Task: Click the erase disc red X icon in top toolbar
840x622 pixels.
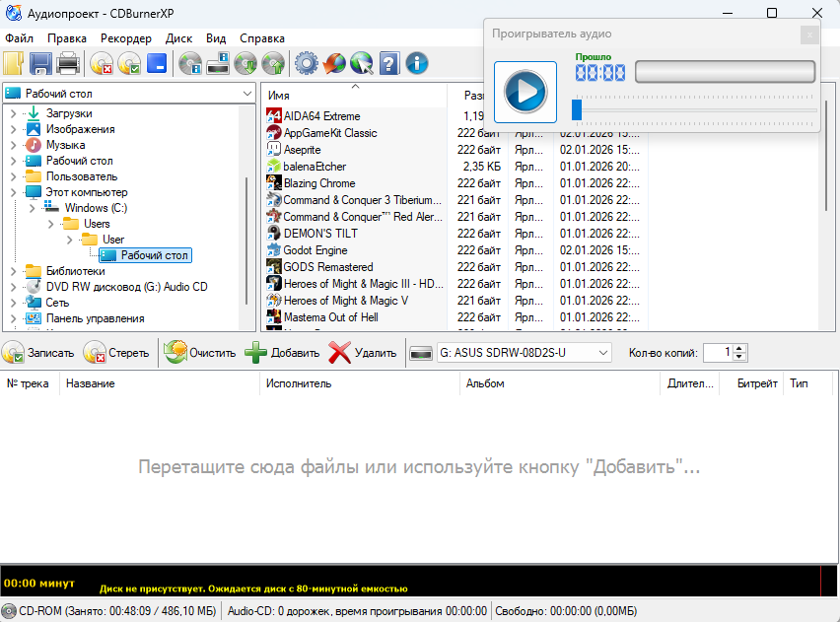Action: click(x=101, y=64)
